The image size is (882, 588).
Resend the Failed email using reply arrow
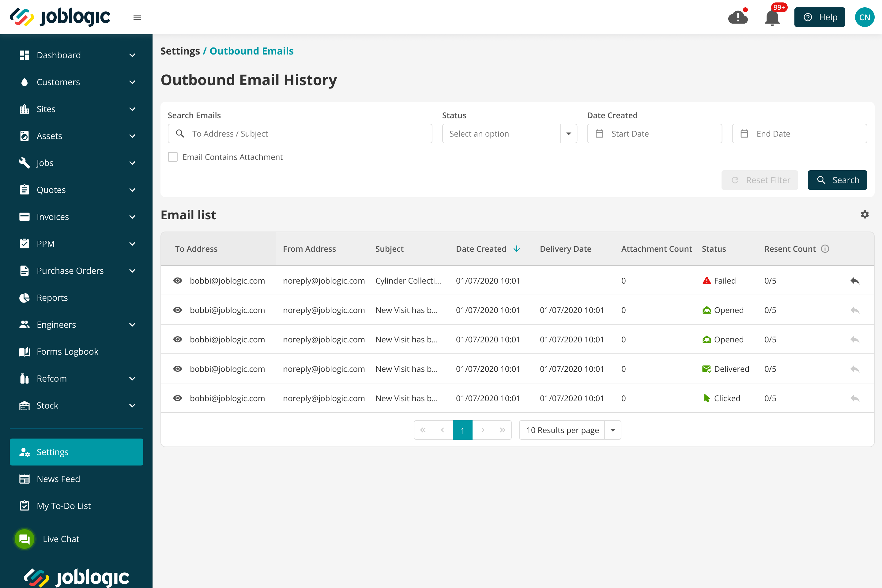[x=855, y=281]
